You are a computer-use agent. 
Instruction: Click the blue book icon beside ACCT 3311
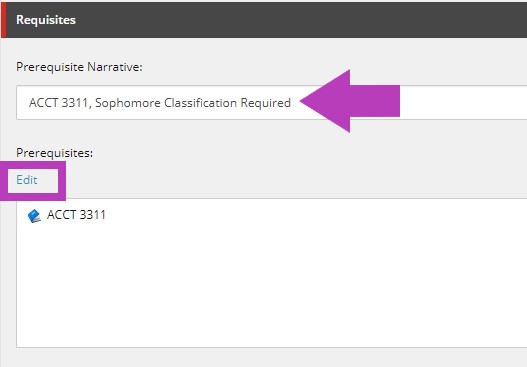click(x=34, y=216)
